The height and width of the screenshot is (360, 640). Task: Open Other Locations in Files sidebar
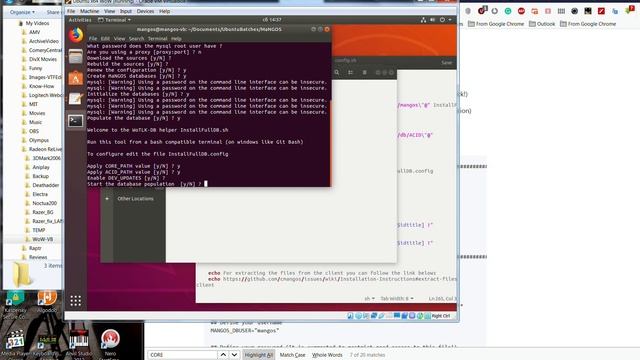136,199
